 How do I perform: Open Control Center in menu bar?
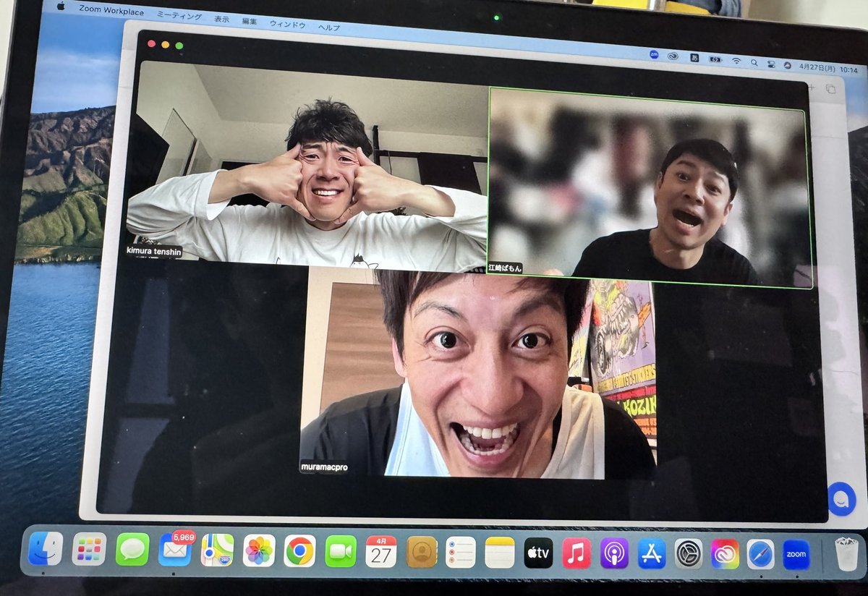tap(770, 63)
